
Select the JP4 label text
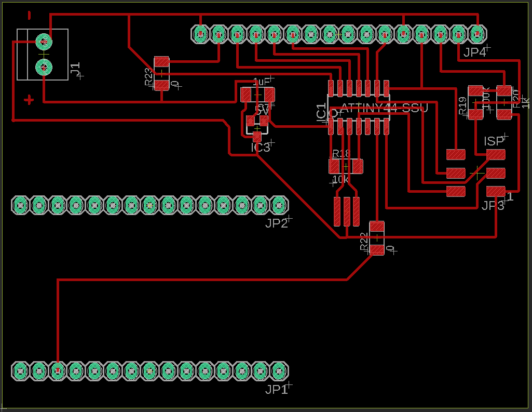tap(475, 52)
